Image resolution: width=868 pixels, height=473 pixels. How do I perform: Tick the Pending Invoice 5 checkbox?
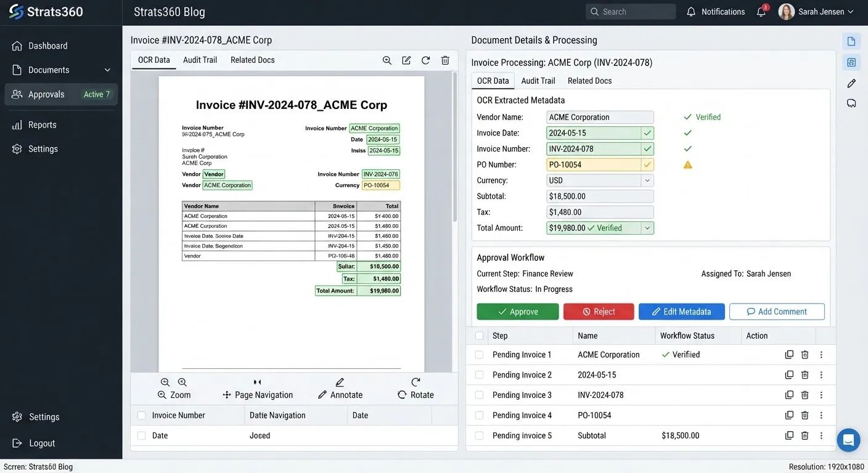[479, 435]
